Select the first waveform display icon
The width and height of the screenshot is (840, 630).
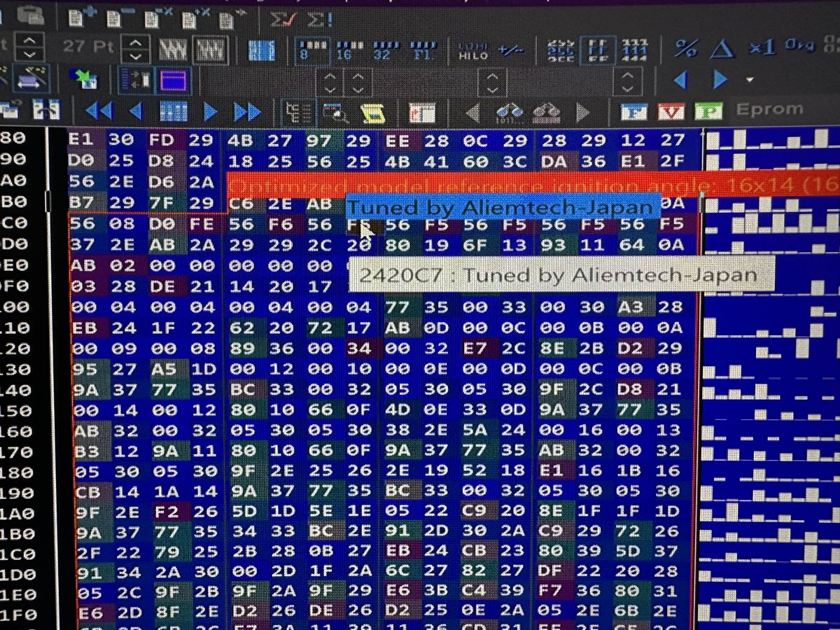pos(173,50)
